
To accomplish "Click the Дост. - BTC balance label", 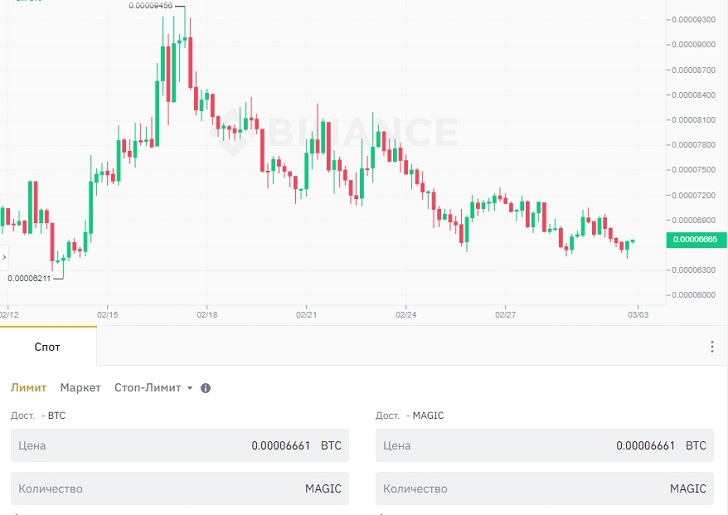I will (x=38, y=416).
